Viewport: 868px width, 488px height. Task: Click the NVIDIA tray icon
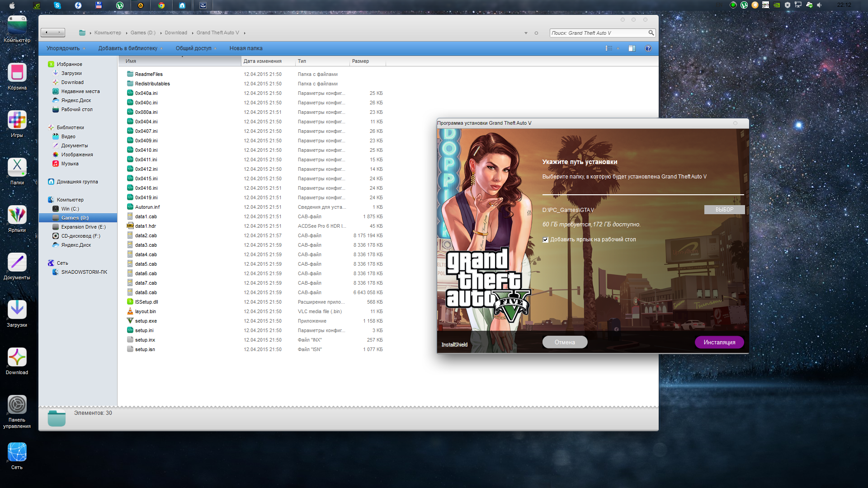777,5
